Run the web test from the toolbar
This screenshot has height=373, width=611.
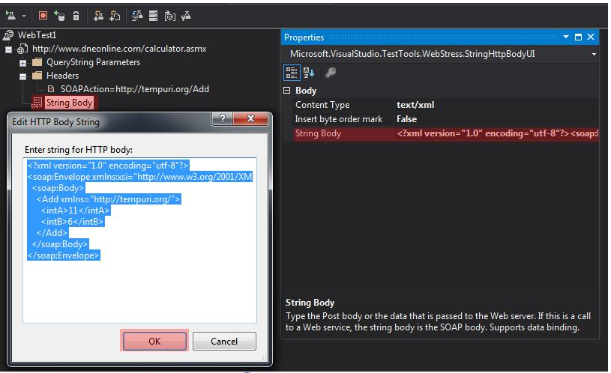[10, 16]
